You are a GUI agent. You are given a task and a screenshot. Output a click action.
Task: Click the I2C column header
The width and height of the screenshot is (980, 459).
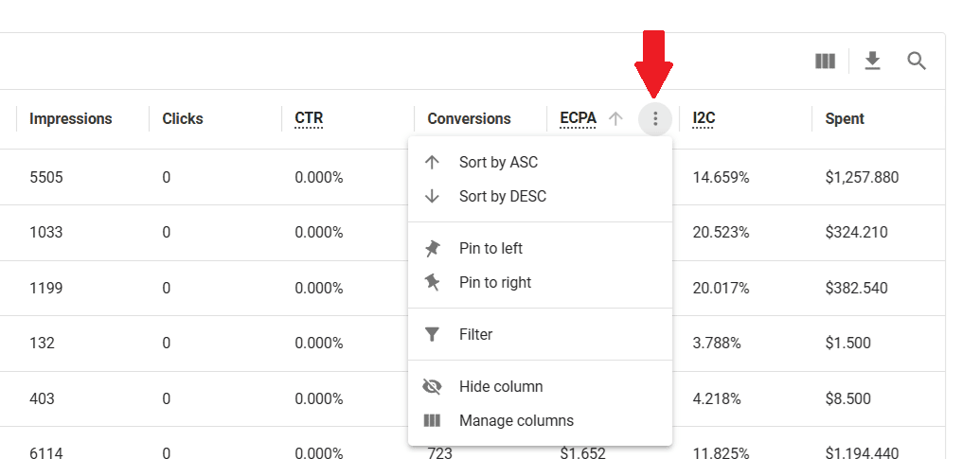pyautogui.click(x=704, y=119)
